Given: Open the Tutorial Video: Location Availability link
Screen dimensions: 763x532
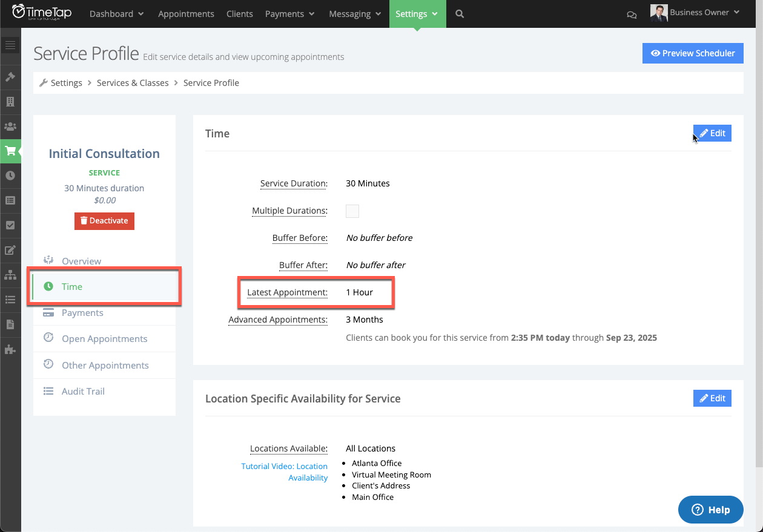Looking at the screenshot, I should pyautogui.click(x=285, y=471).
